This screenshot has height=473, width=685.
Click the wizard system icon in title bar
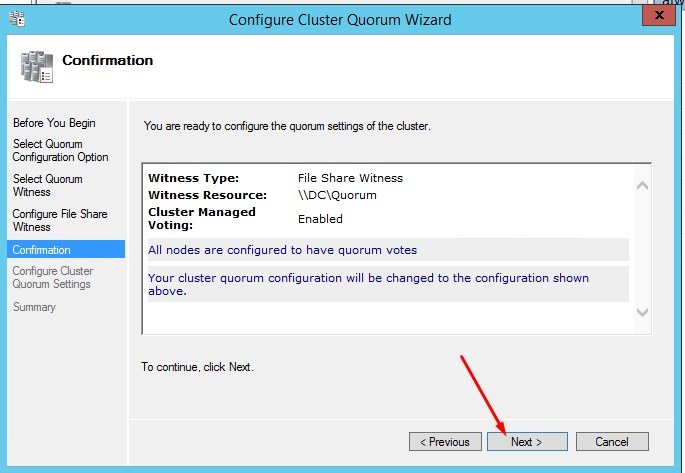tap(15, 18)
